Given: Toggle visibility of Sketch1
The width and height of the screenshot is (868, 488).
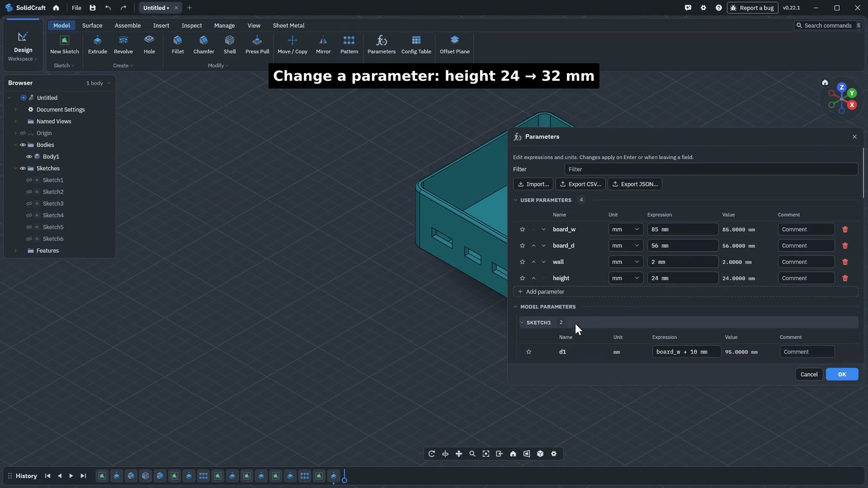Looking at the screenshot, I should coord(29,180).
